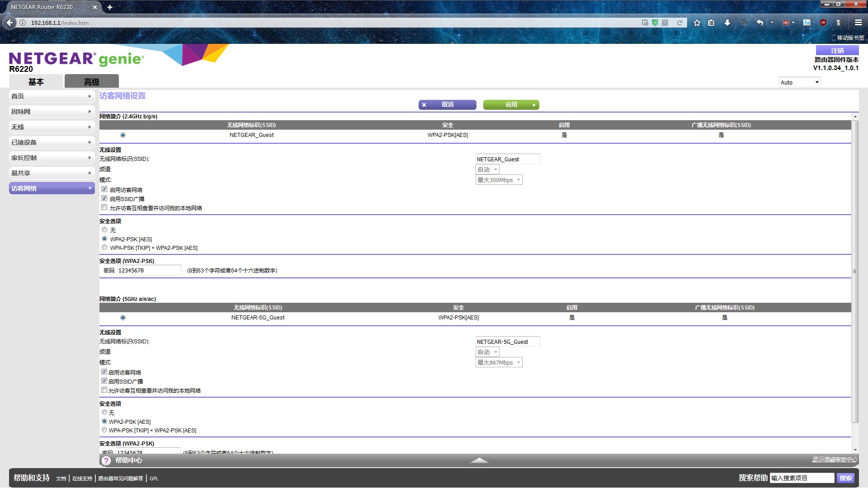The image size is (868, 488).
Task: Expand help center with the up arrow
Action: (479, 460)
